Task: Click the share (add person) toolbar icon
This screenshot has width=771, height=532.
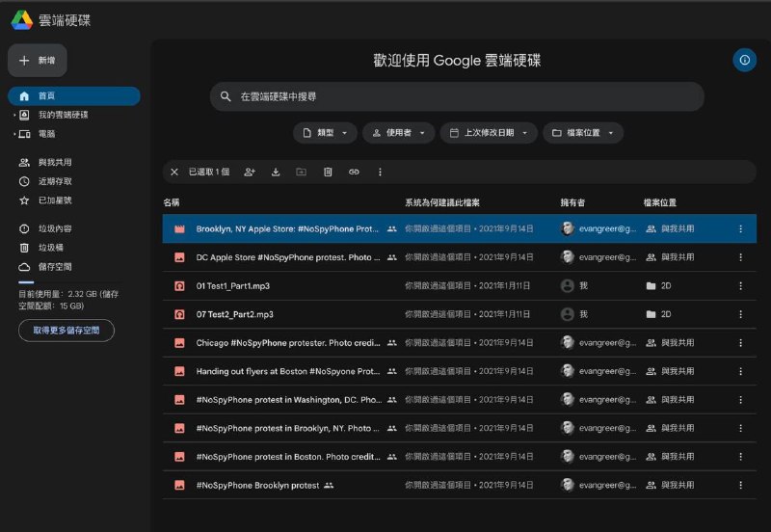Action: (x=250, y=173)
